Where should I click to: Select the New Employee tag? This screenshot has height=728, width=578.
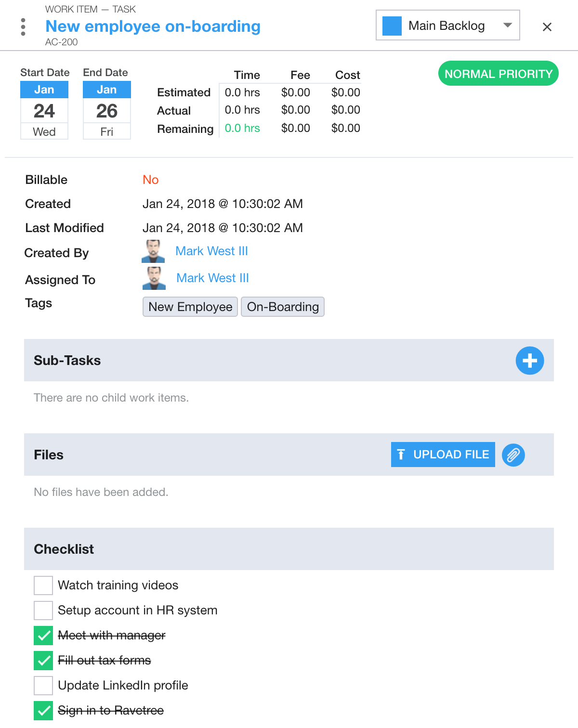tap(190, 307)
